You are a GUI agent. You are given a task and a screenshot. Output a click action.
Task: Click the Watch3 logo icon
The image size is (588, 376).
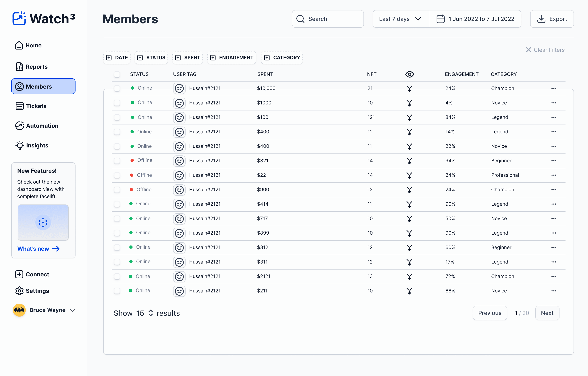click(x=19, y=18)
